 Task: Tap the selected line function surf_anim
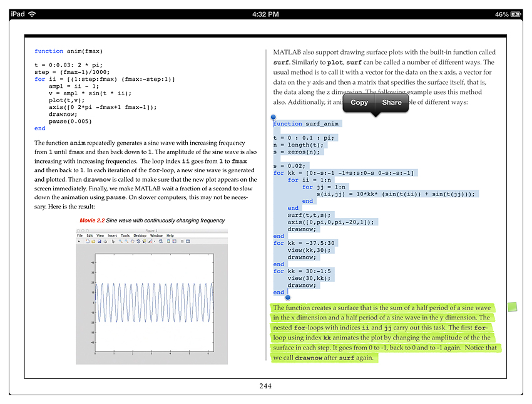(x=305, y=124)
